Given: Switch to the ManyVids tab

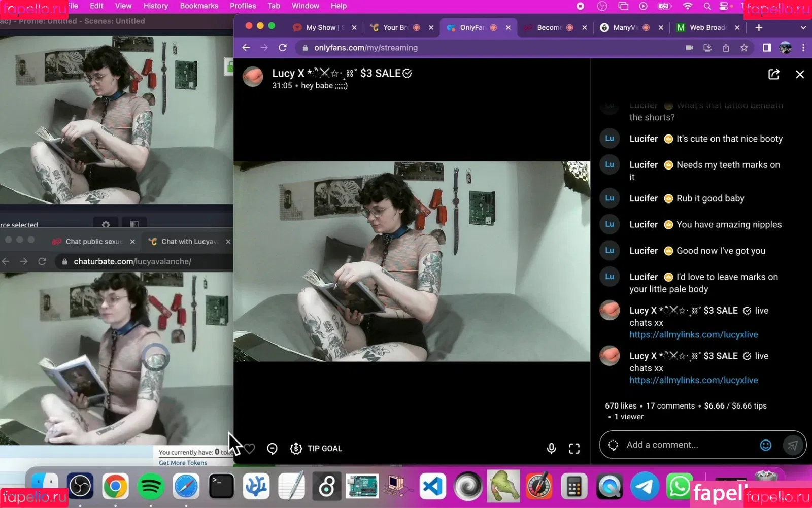Looking at the screenshot, I should click(x=627, y=27).
